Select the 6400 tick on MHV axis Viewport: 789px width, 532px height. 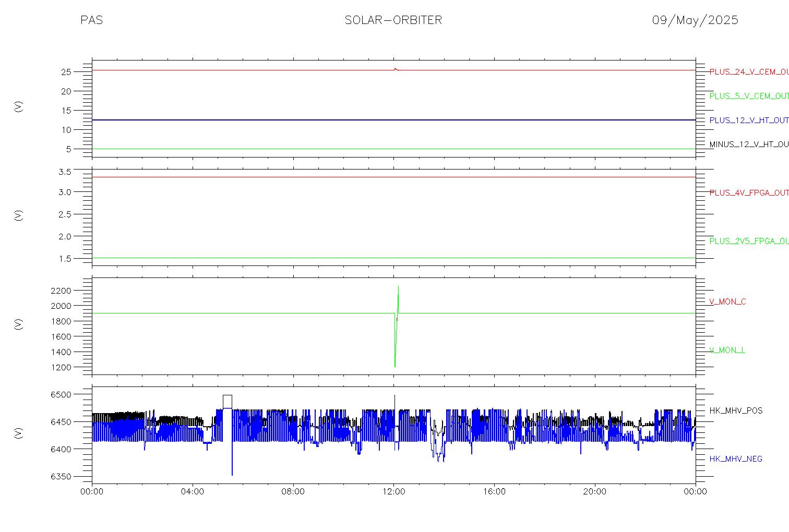tap(62, 449)
